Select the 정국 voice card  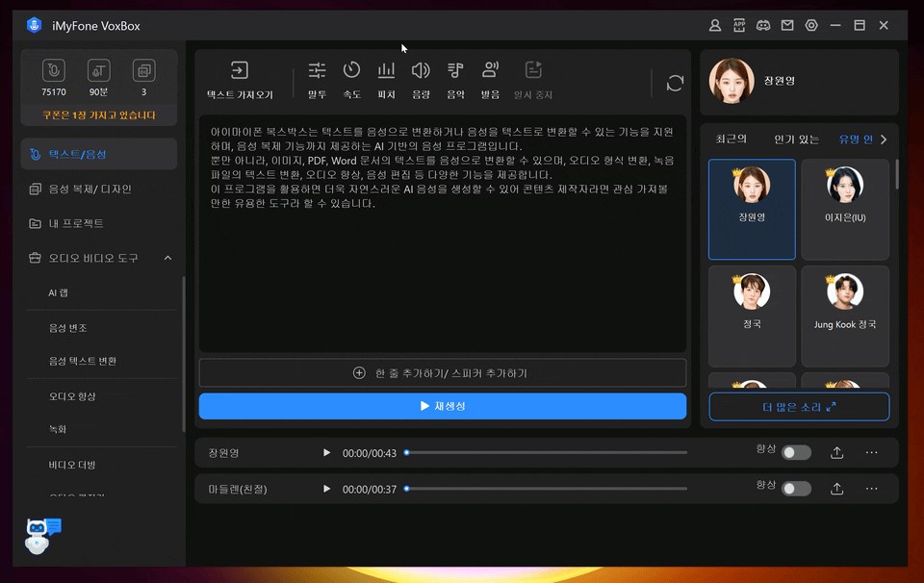click(x=752, y=317)
